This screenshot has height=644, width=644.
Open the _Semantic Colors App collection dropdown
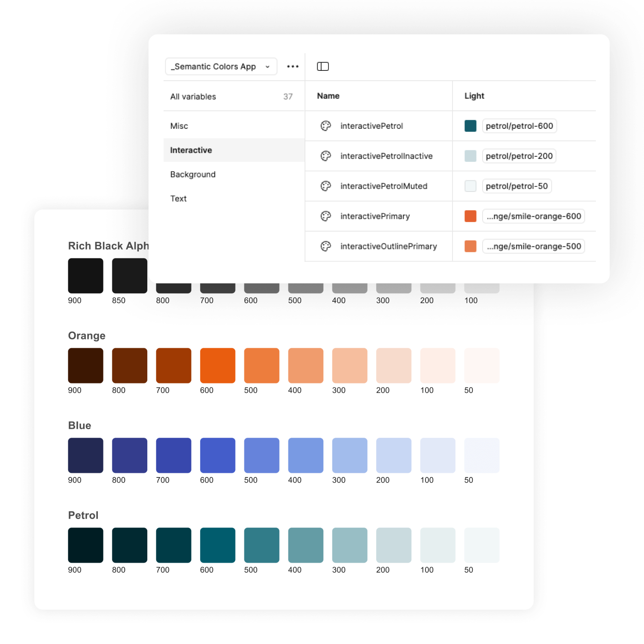(x=221, y=67)
